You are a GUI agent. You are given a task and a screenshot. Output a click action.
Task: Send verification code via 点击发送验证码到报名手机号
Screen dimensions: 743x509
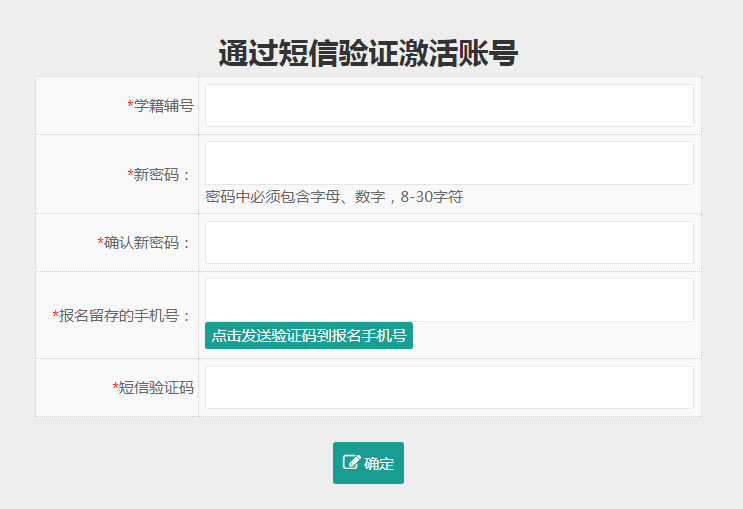click(308, 336)
